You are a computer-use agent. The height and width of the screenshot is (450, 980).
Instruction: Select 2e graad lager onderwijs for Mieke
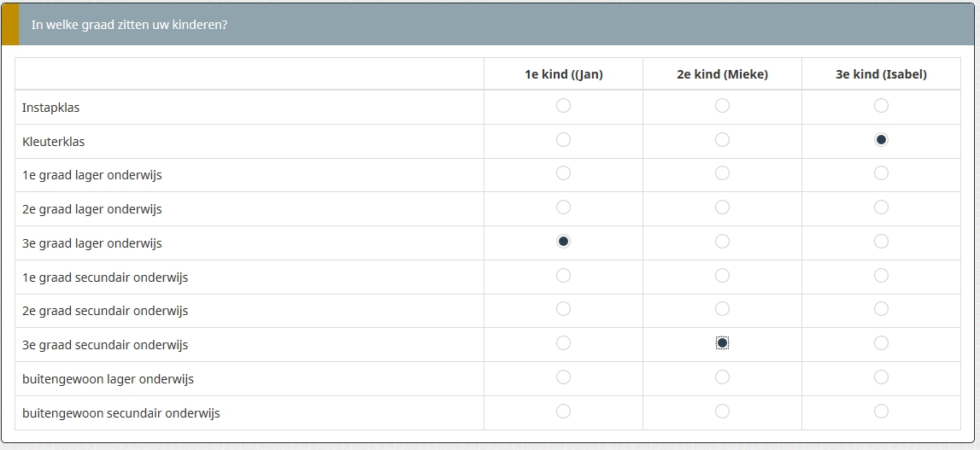(x=722, y=207)
